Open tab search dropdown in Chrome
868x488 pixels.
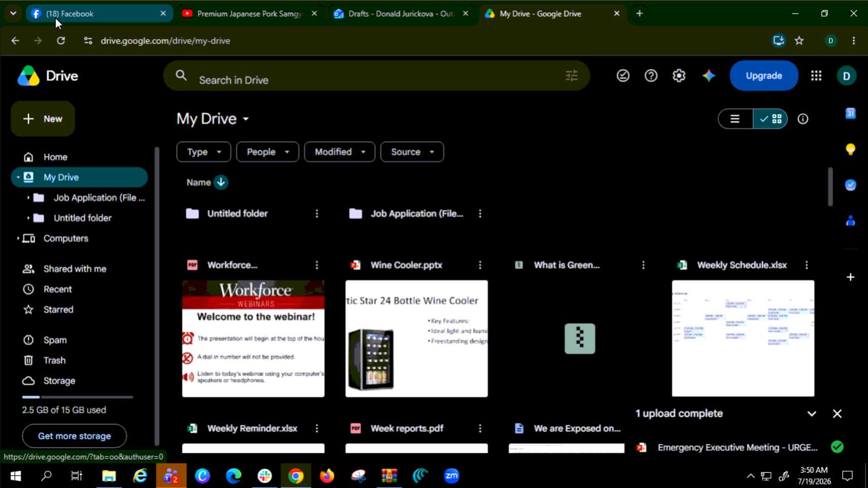click(x=13, y=14)
